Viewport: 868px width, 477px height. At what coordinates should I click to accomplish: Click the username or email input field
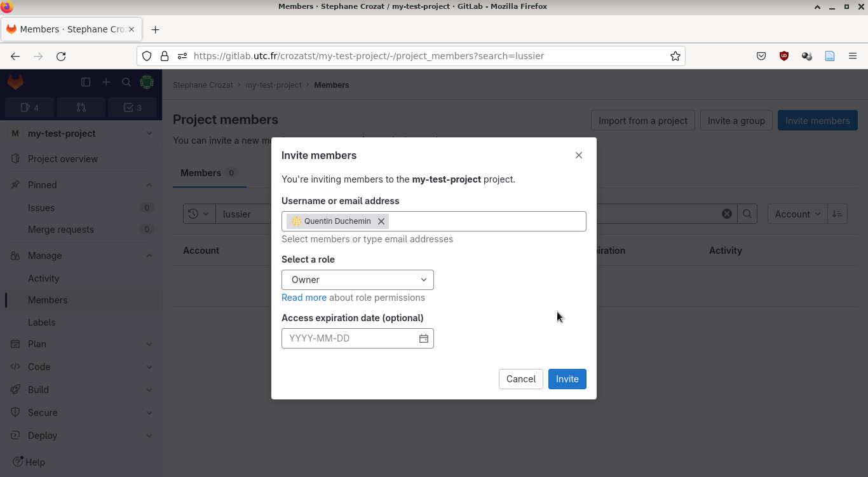pos(485,221)
